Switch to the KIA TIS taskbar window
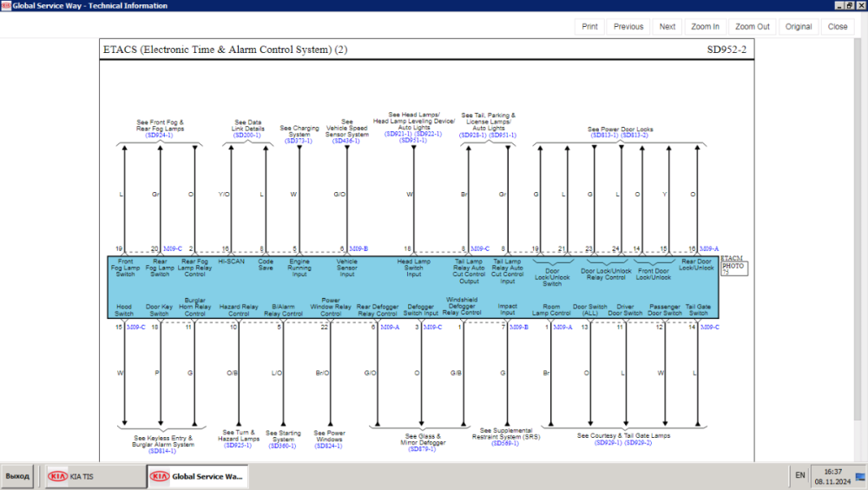 pyautogui.click(x=95, y=477)
